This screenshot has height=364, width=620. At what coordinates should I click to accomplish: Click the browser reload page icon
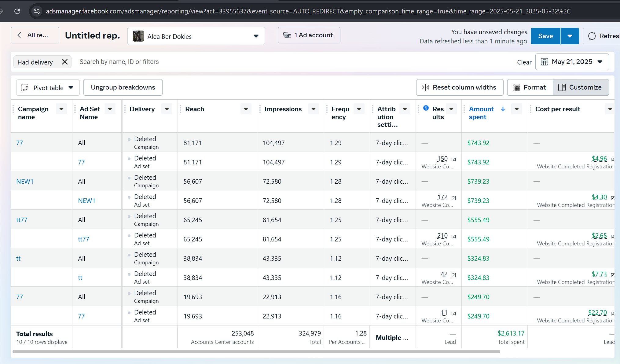point(17,11)
